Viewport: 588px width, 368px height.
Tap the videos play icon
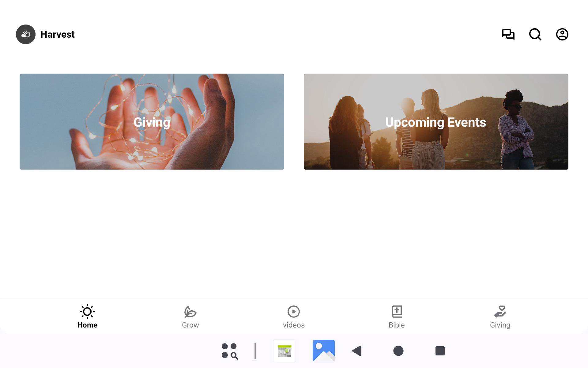point(294,312)
